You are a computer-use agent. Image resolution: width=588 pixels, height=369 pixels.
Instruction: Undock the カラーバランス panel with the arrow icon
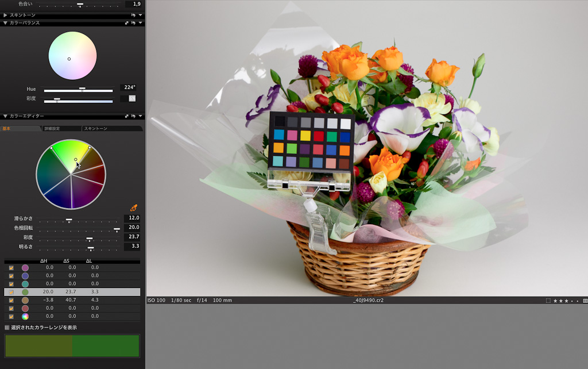point(126,23)
